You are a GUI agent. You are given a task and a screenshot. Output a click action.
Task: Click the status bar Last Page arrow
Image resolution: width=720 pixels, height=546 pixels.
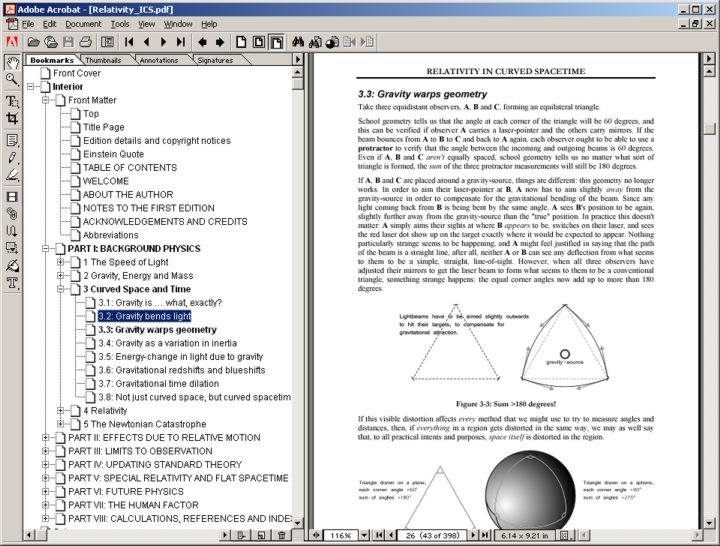(485, 535)
